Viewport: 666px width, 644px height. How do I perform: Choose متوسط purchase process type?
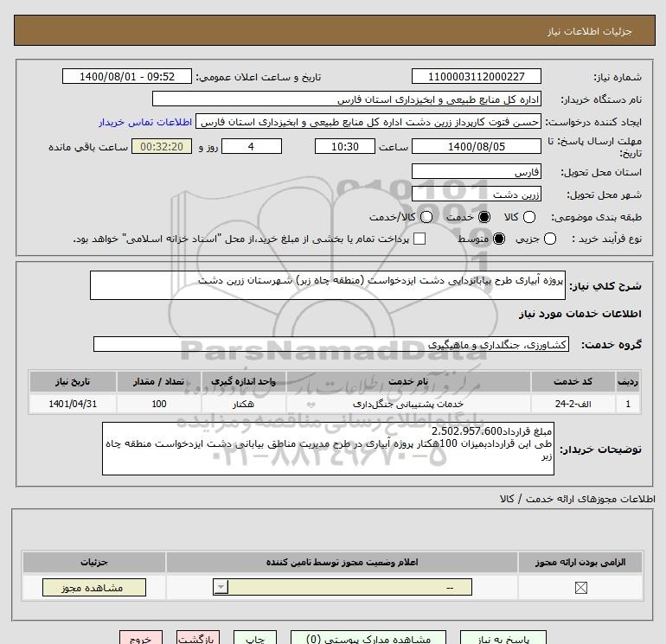(499, 239)
